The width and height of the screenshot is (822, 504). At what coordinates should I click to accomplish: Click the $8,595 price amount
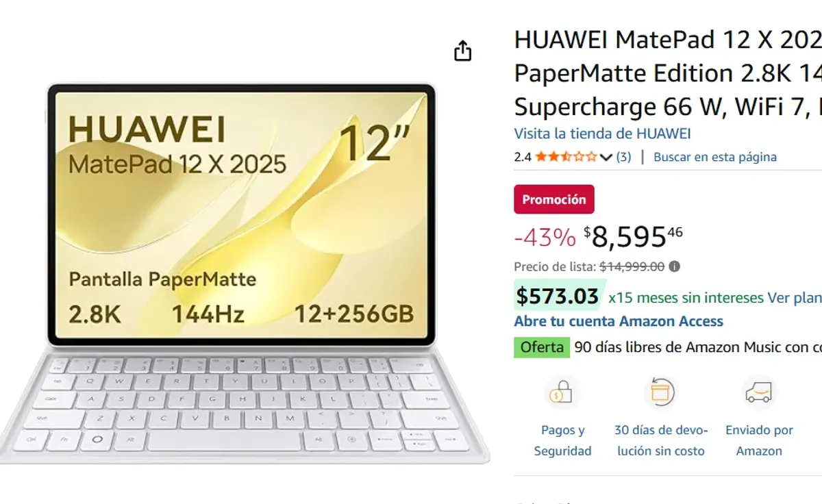pos(623,236)
